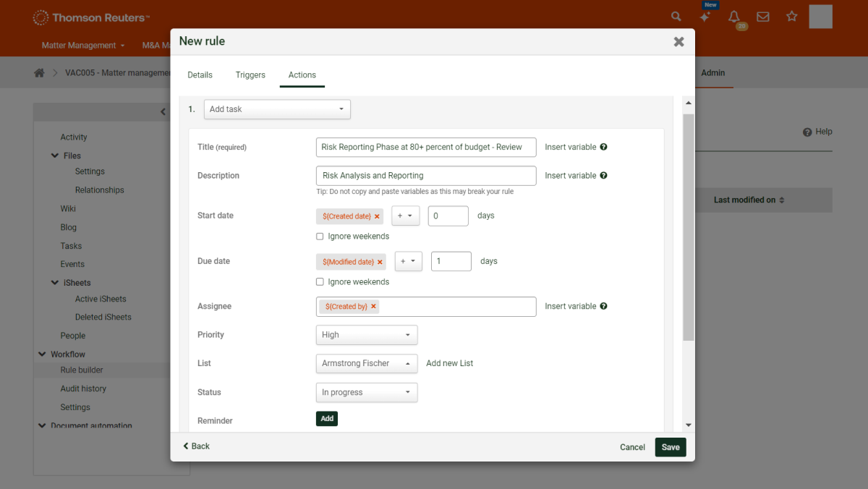Enable Ignore weekends under Start date

click(x=320, y=237)
